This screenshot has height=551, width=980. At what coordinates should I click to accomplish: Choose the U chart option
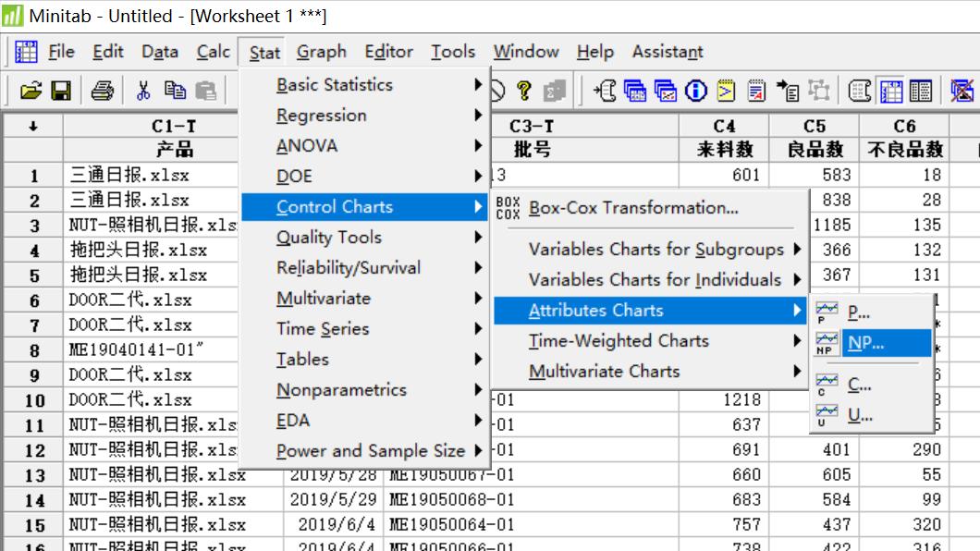pos(860,415)
